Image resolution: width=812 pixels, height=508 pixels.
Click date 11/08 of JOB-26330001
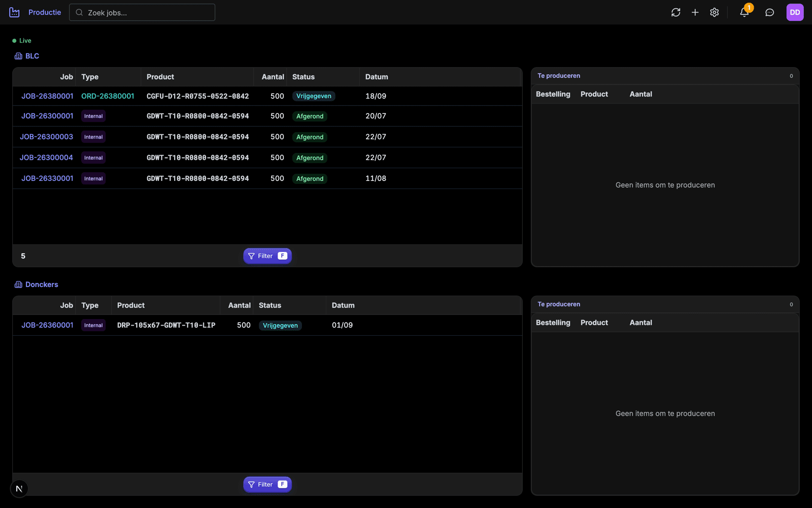[376, 178]
